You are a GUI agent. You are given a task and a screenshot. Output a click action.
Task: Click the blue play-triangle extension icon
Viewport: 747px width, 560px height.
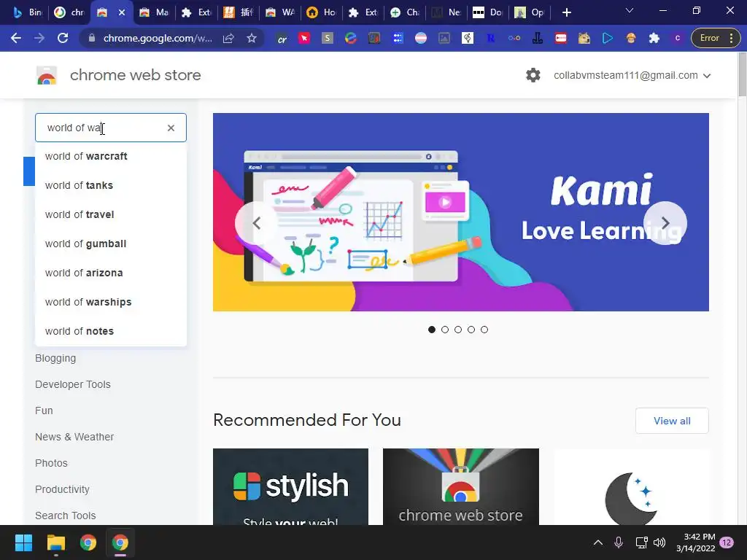tap(608, 38)
